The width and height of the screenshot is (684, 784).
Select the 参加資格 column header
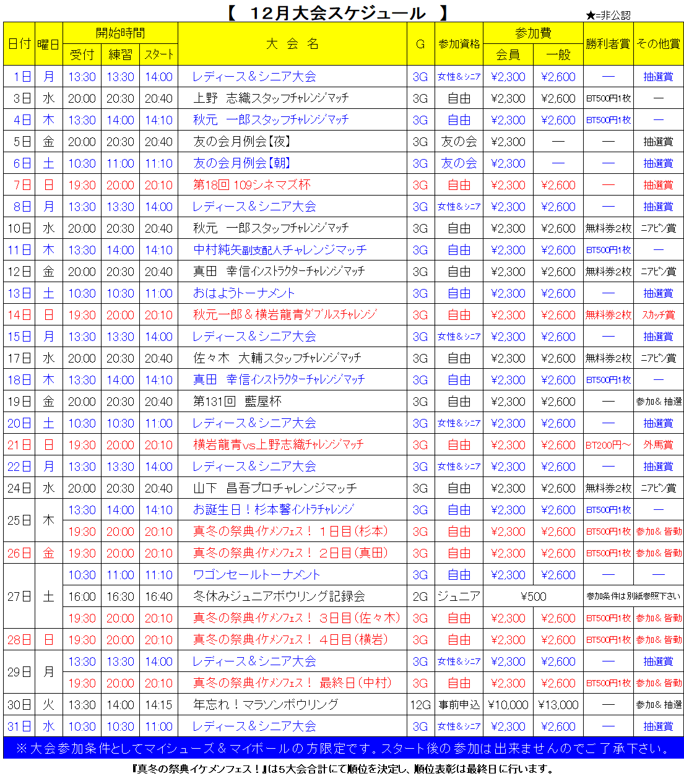pos(459,44)
